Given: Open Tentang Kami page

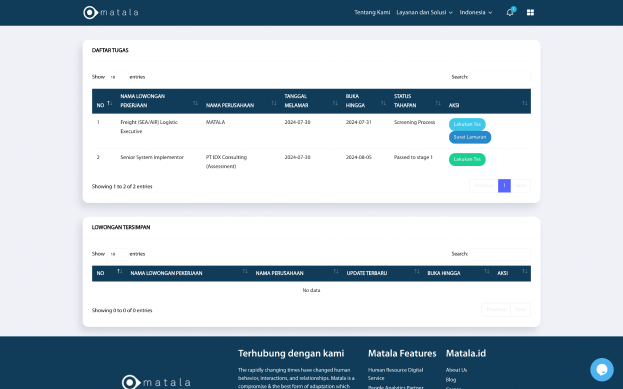Looking at the screenshot, I should point(372,12).
